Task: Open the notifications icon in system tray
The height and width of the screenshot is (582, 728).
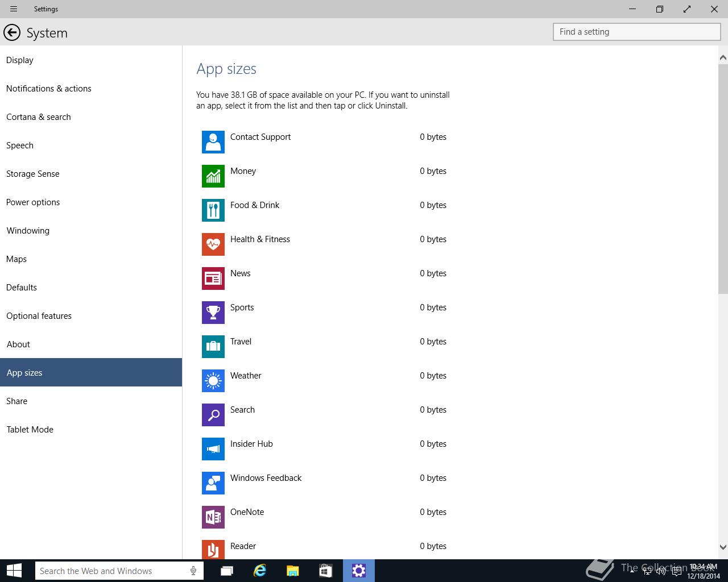Action: [677, 571]
